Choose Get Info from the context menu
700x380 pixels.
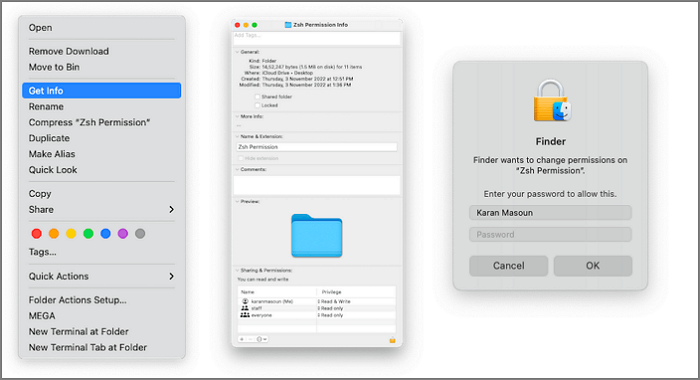pos(101,91)
